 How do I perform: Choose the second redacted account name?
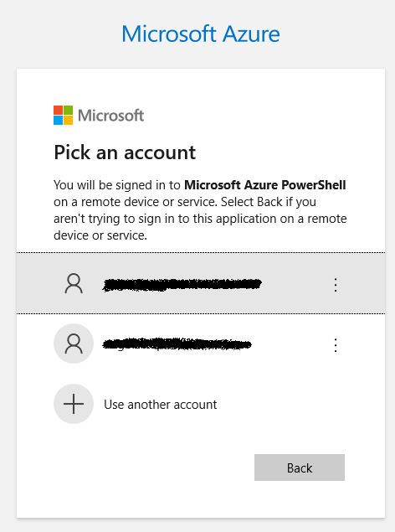point(177,344)
